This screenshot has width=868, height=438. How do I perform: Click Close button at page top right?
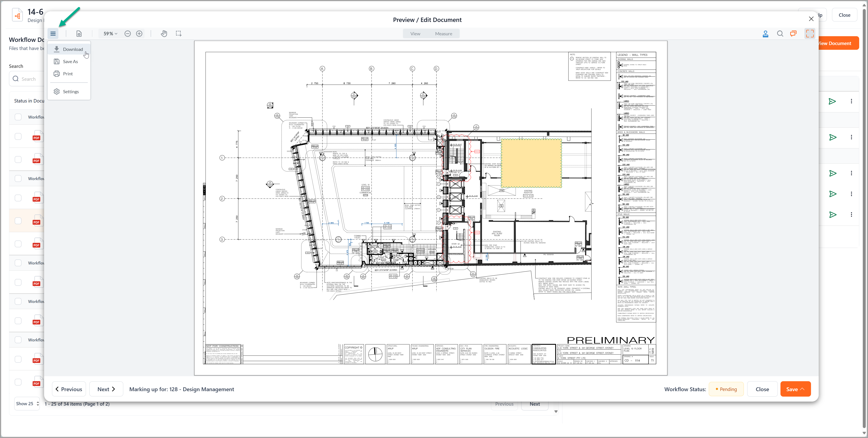[x=844, y=15]
